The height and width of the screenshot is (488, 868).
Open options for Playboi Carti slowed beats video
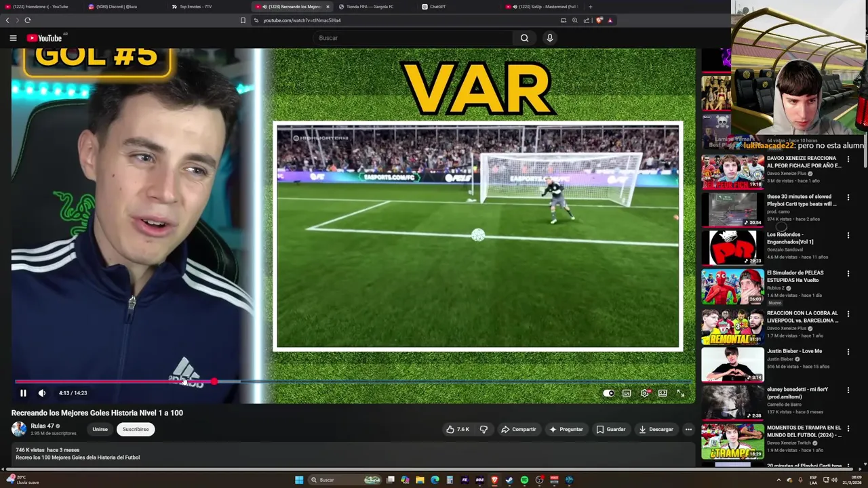coord(848,197)
